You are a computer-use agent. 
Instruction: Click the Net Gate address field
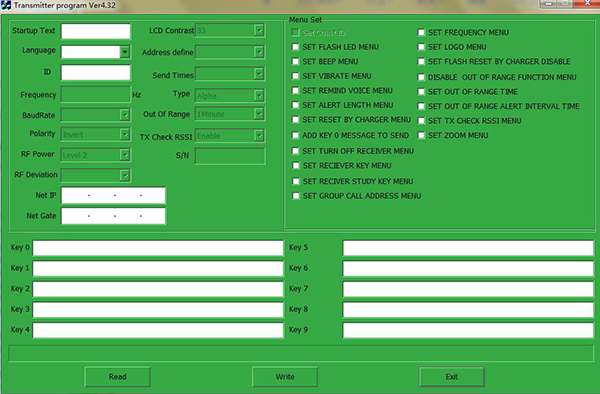pyautogui.click(x=113, y=216)
